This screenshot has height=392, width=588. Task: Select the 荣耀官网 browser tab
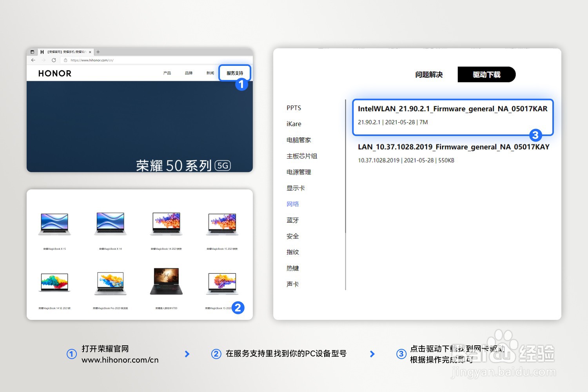coord(65,52)
